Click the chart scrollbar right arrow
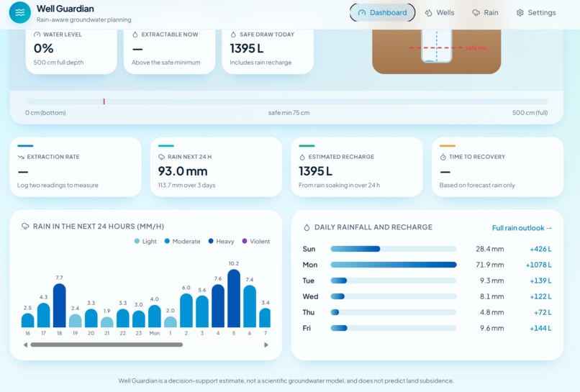The height and width of the screenshot is (392, 580). (x=266, y=345)
